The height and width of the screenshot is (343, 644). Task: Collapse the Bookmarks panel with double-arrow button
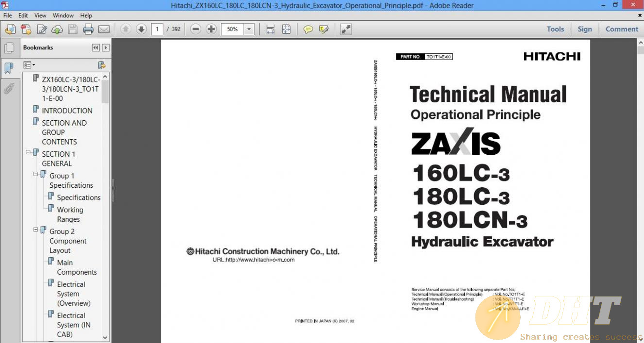96,48
